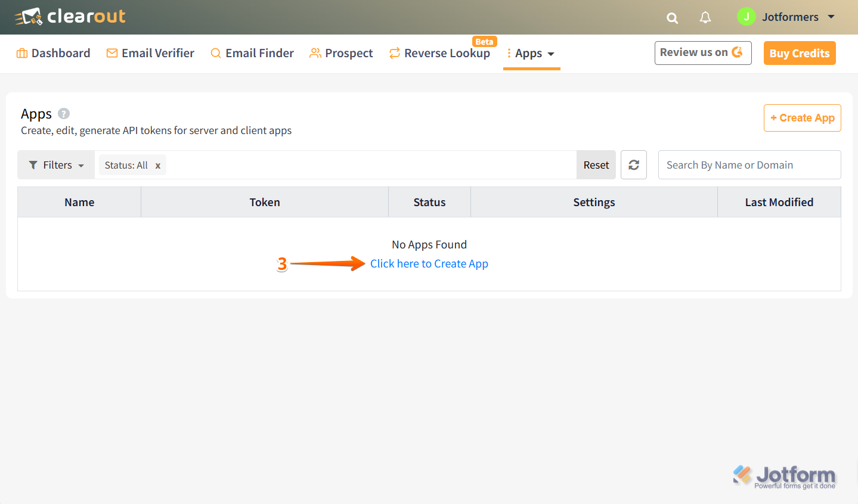Open Reverse Lookup beta page
This screenshot has height=504, width=858.
[x=440, y=53]
